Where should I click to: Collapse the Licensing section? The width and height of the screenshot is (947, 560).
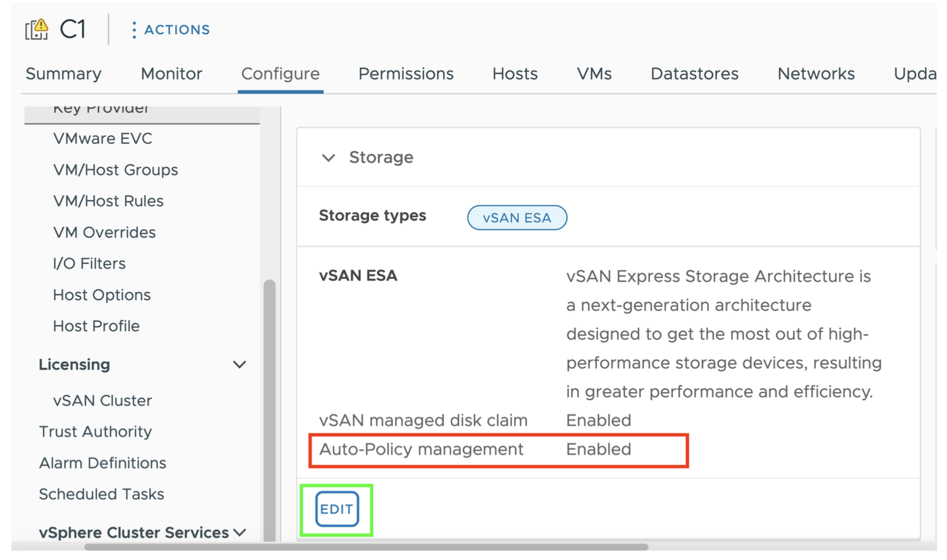coord(239,364)
